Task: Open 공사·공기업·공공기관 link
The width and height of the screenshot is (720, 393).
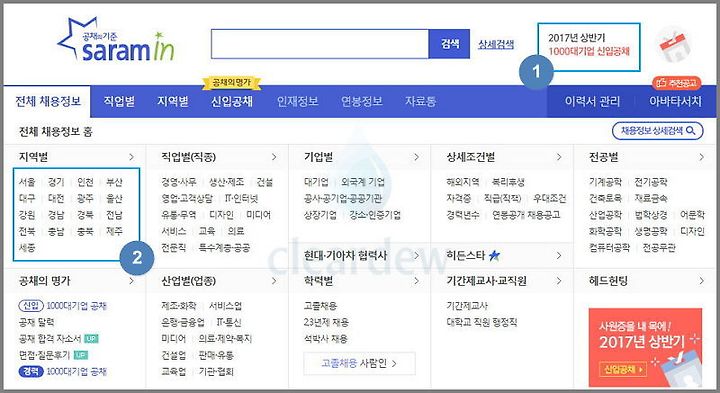Action: point(343,198)
